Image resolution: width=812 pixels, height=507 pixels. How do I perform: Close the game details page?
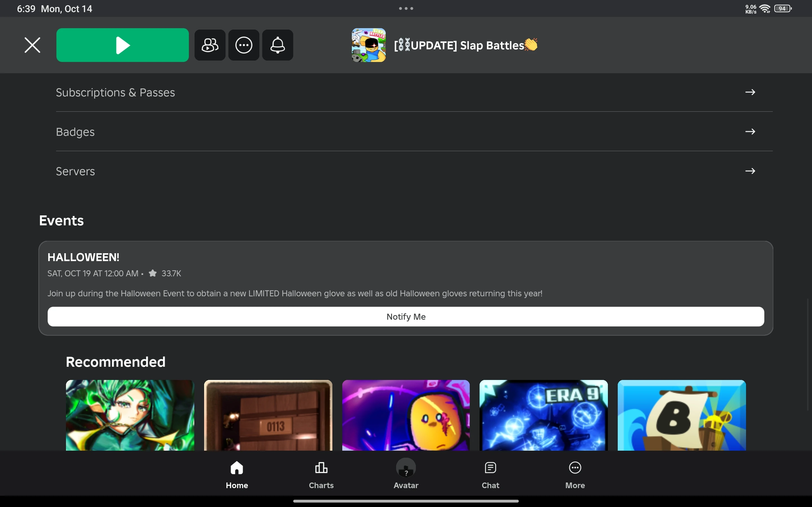(x=32, y=45)
